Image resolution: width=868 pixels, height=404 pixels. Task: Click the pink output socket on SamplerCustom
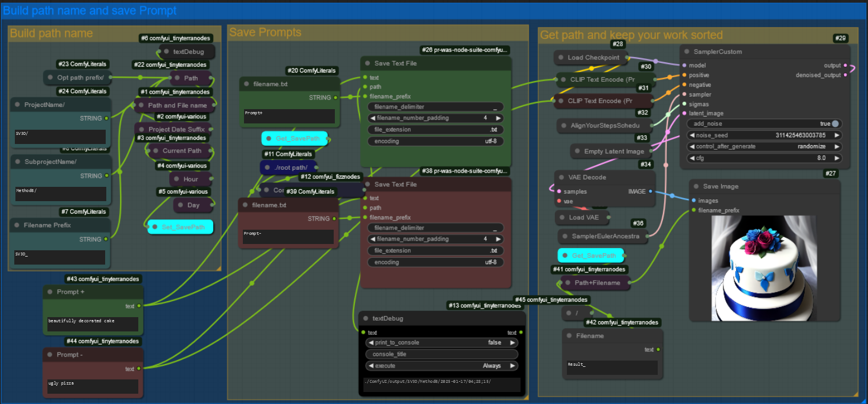[x=845, y=66]
